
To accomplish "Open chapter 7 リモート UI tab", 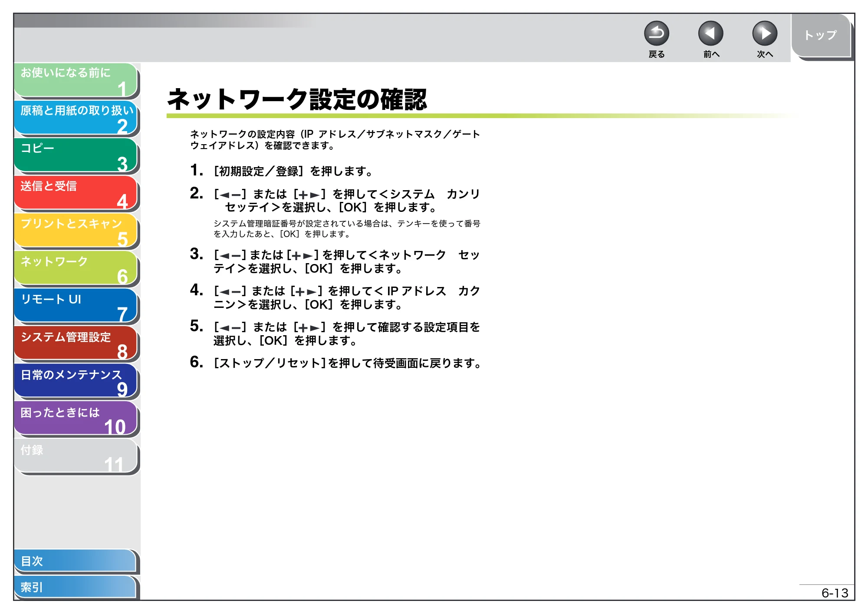I will (x=76, y=306).
